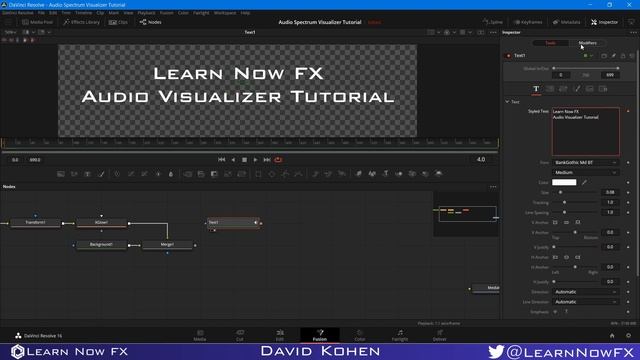Viewport: 640px width, 360px height.
Task: Switch to the Fairlight page
Action: 400,335
